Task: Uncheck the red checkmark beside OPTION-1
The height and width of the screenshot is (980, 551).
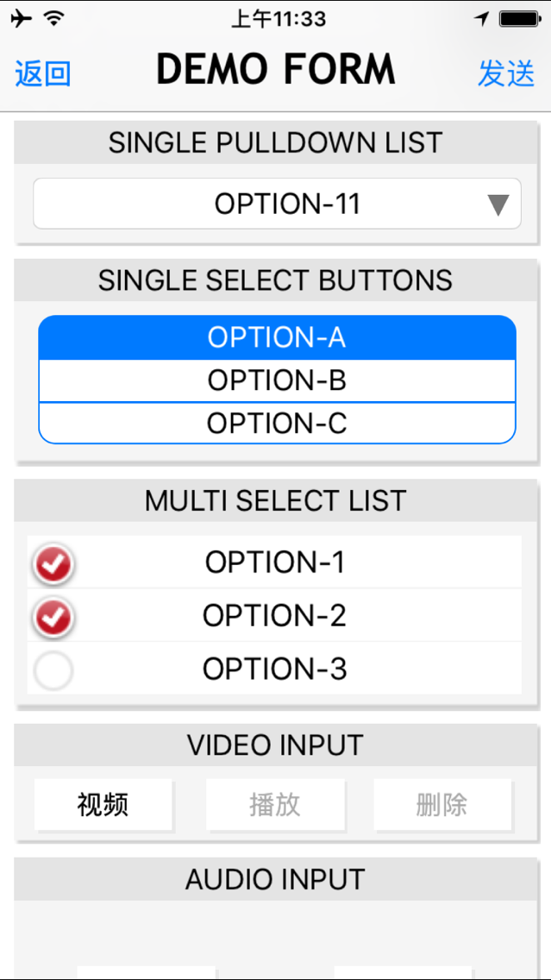Action: coord(53,563)
